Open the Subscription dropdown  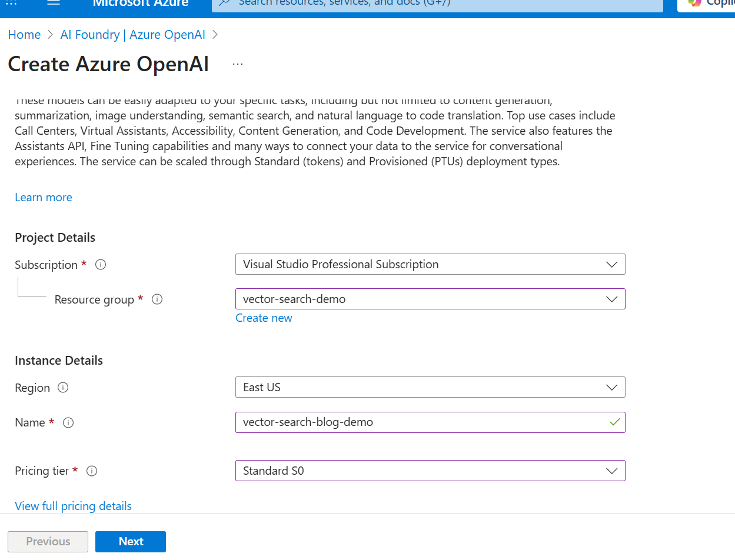(x=430, y=264)
